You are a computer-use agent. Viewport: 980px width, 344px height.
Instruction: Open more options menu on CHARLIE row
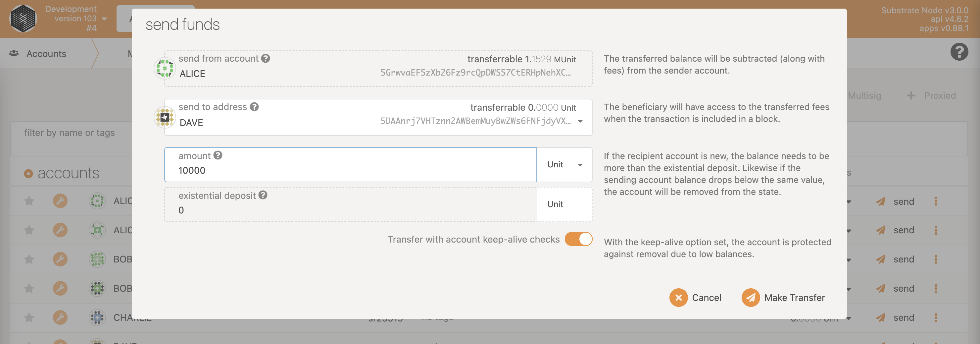tap(936, 317)
